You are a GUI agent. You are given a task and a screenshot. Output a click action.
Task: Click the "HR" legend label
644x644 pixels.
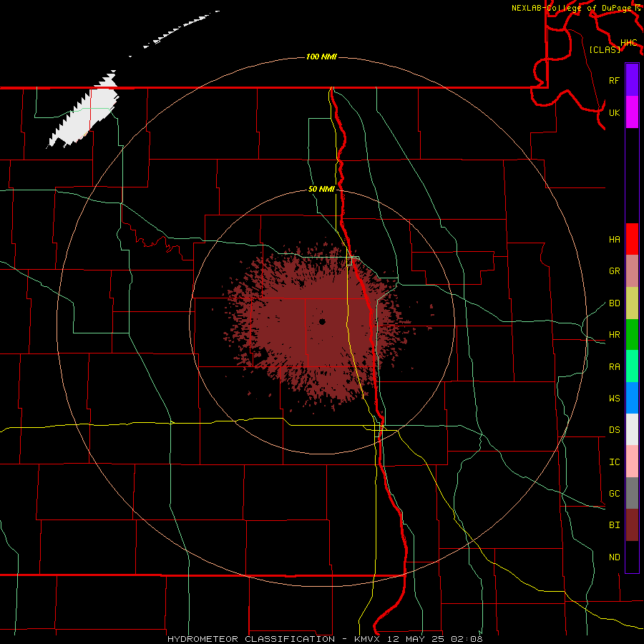pos(614,335)
